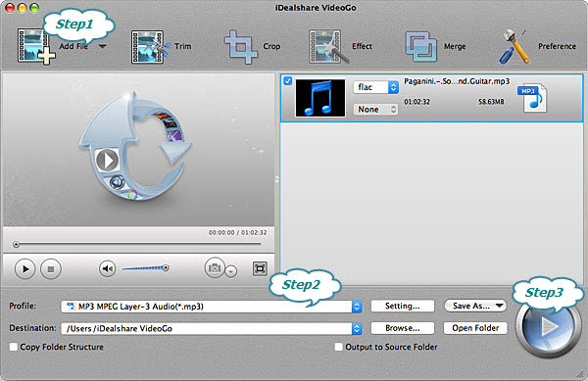Viewport: 588px width, 381px height.
Task: Open the Profile dropdown arrows
Action: coord(357,307)
